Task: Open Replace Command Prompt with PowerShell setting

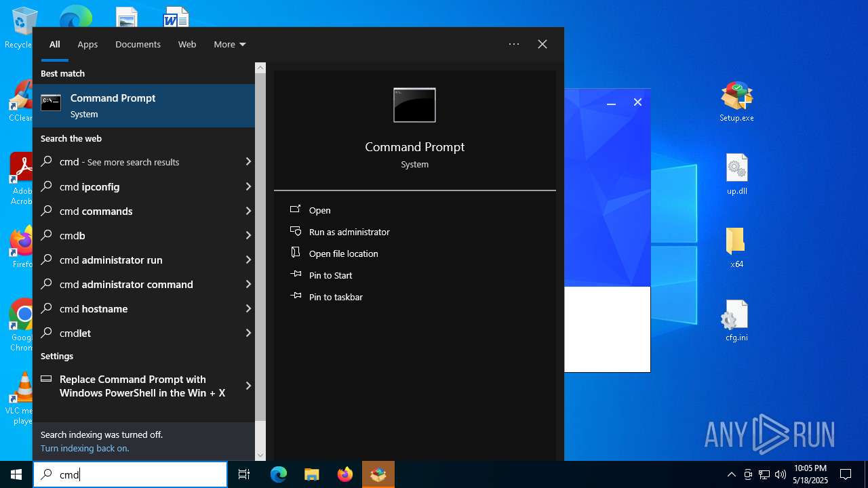Action: [x=144, y=386]
